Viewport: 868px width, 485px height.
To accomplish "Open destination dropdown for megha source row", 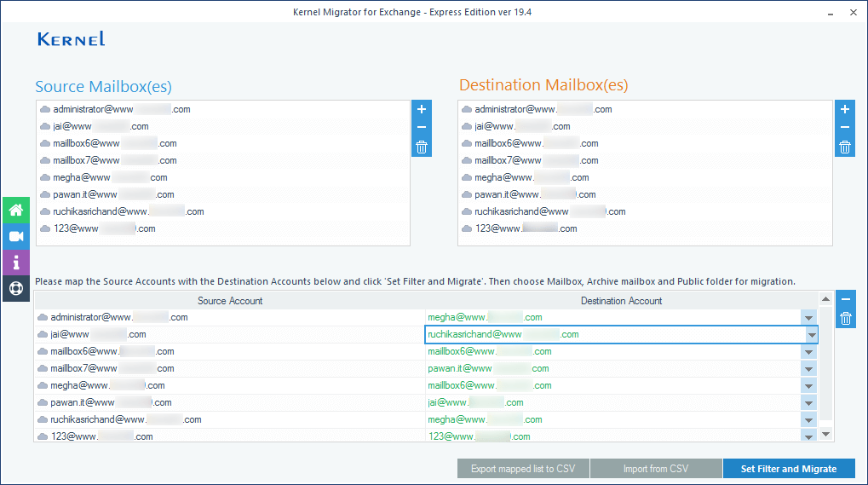I will (x=808, y=386).
